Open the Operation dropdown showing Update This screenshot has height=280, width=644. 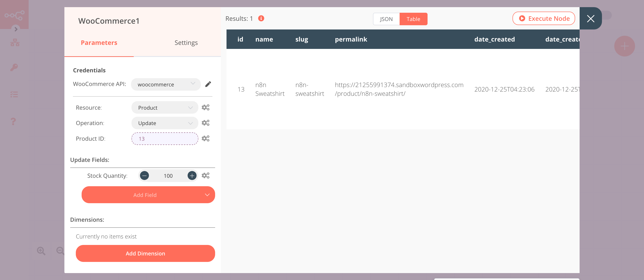pos(165,123)
